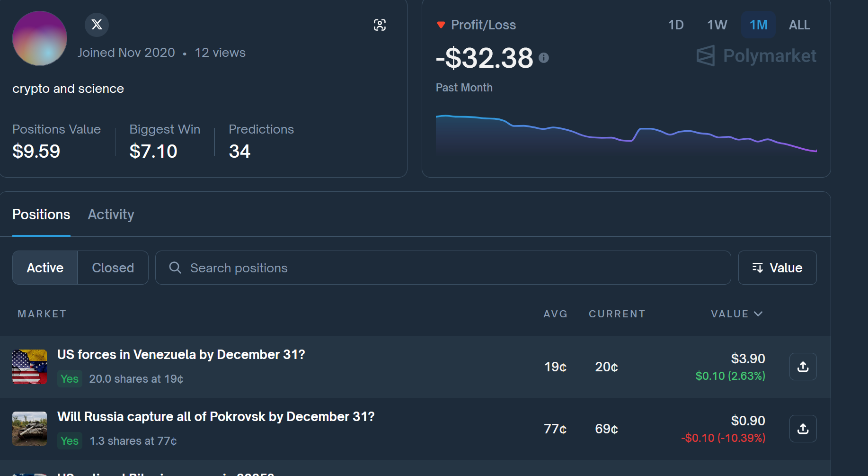Click the $3.90 position value
Screen dimensions: 868x476
tap(748, 359)
